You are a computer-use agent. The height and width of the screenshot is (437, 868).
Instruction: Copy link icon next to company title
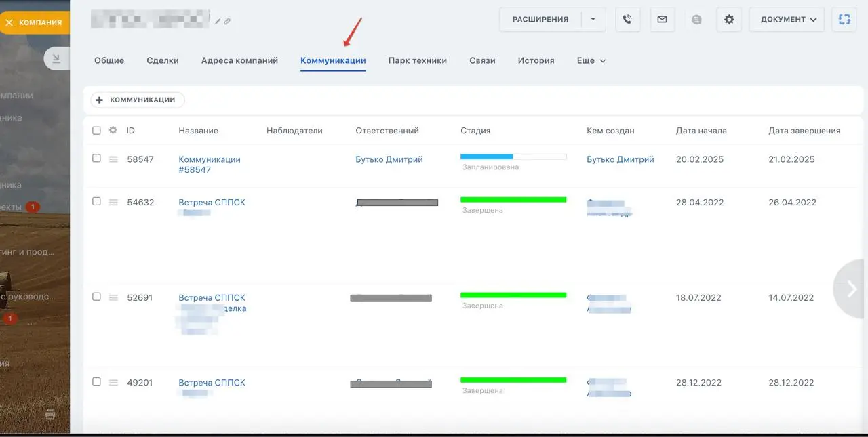coord(227,22)
